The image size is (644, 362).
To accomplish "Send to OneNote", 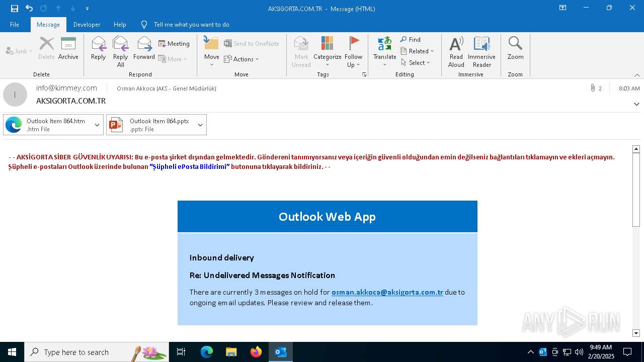I will (x=252, y=44).
